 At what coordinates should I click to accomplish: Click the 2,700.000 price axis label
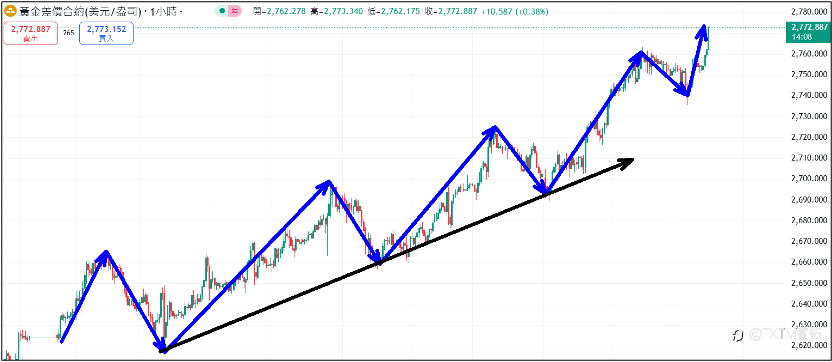pyautogui.click(x=808, y=179)
